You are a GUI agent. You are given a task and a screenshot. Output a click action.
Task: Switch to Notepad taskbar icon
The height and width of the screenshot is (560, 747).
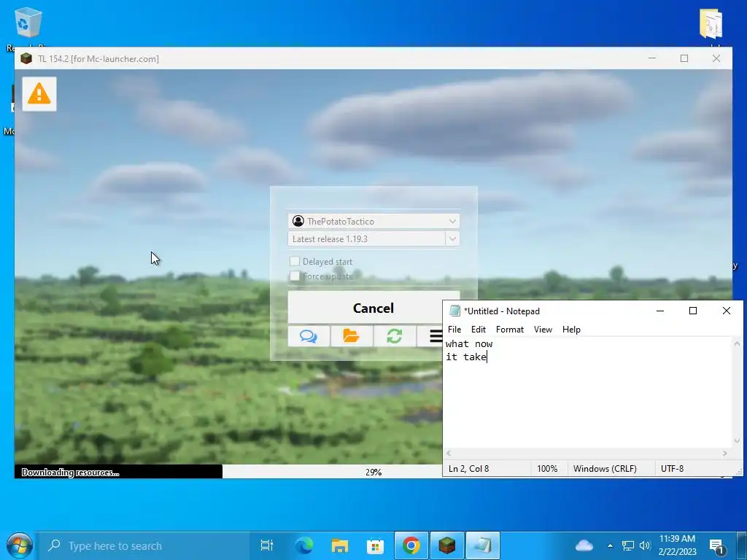[x=483, y=545]
